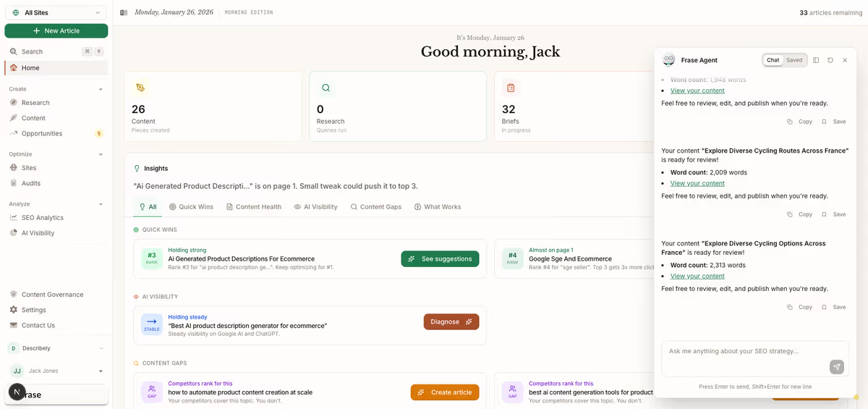Expand the Jack Jones account menu
Viewport: 868px width, 409px height.
[x=101, y=371]
